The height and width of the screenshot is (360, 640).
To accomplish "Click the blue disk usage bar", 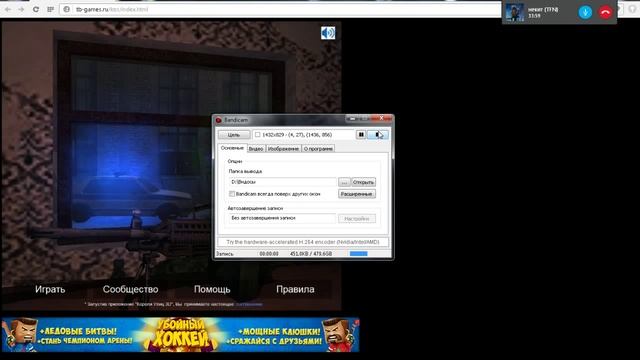I will (358, 253).
